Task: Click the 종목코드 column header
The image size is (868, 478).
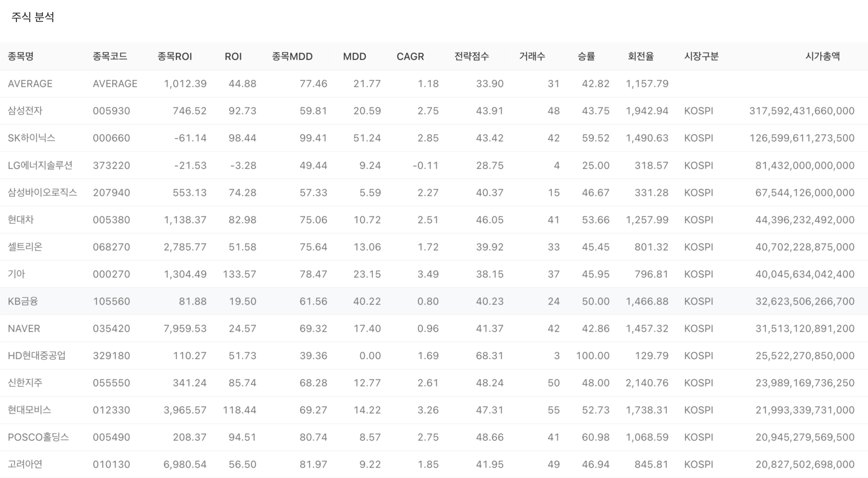Action: (x=110, y=56)
